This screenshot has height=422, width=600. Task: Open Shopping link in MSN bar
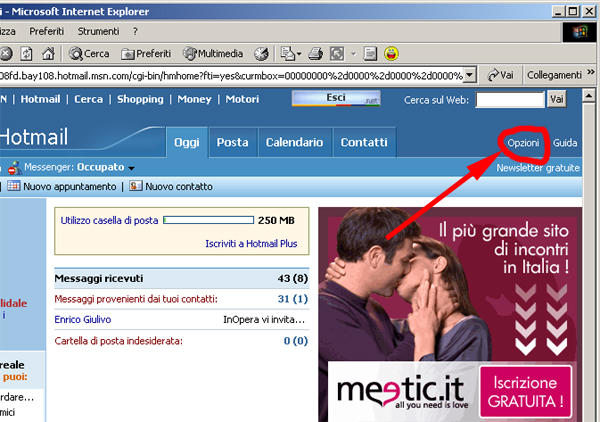pos(140,99)
